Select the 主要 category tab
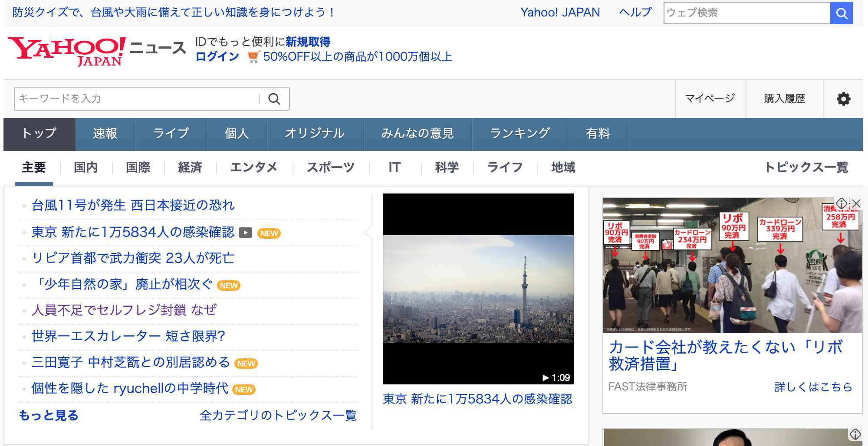This screenshot has width=868, height=446. (34, 167)
